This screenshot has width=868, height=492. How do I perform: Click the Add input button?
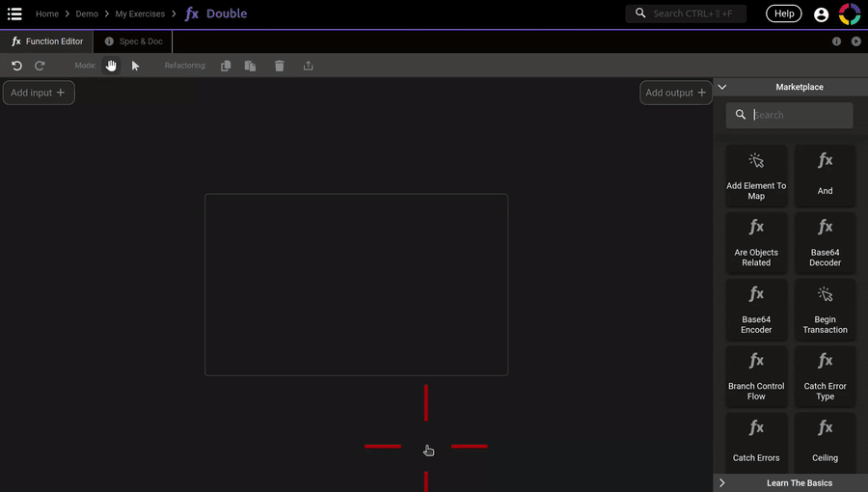click(x=39, y=93)
